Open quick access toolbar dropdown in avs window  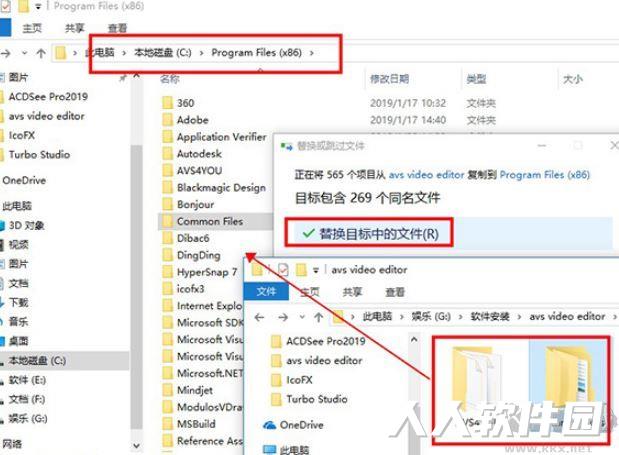(315, 270)
